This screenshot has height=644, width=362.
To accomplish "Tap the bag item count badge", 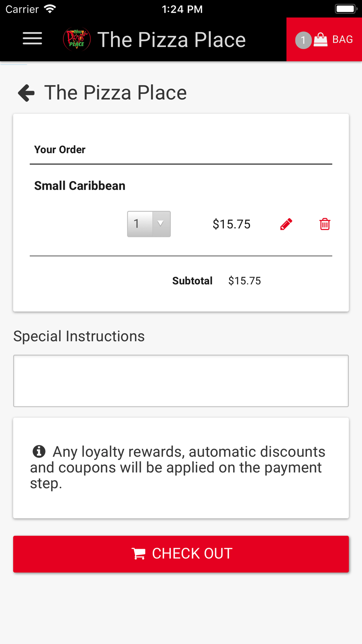I will 303,40.
